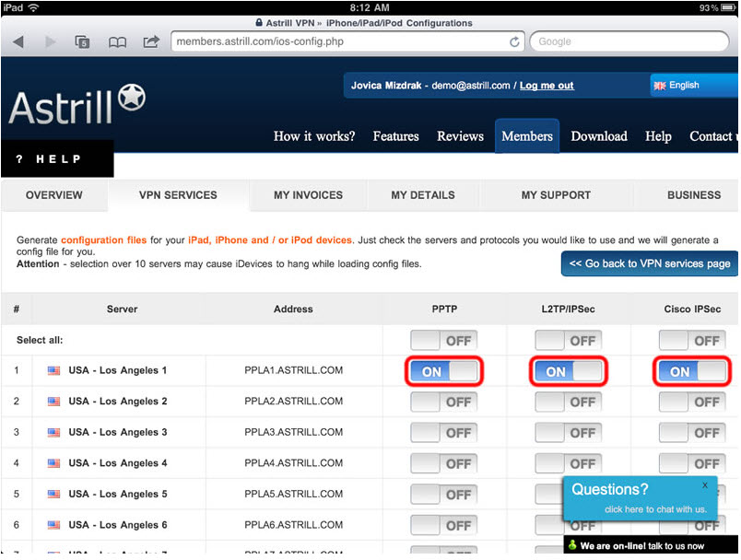Image resolution: width=741 pixels, height=560 pixels.
Task: Open the Safari tabs pages icon
Action: click(82, 42)
